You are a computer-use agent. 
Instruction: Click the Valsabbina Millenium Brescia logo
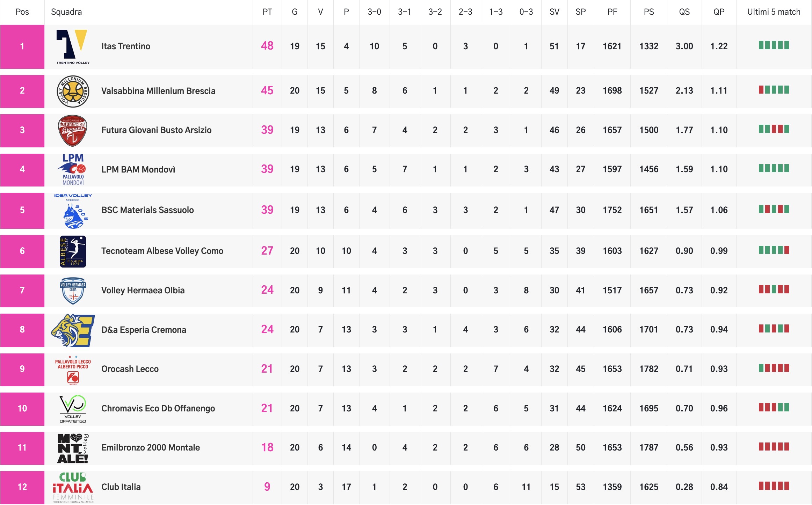click(x=73, y=91)
